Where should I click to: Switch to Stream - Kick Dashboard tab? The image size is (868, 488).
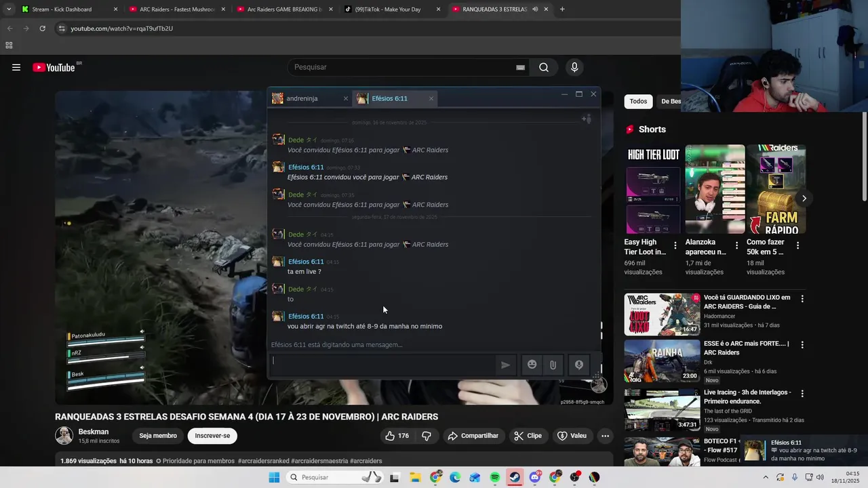pos(68,9)
